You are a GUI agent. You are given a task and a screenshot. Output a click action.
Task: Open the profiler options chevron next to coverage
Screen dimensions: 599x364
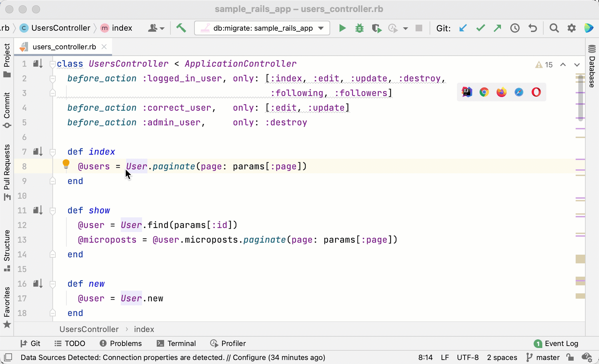coord(406,28)
